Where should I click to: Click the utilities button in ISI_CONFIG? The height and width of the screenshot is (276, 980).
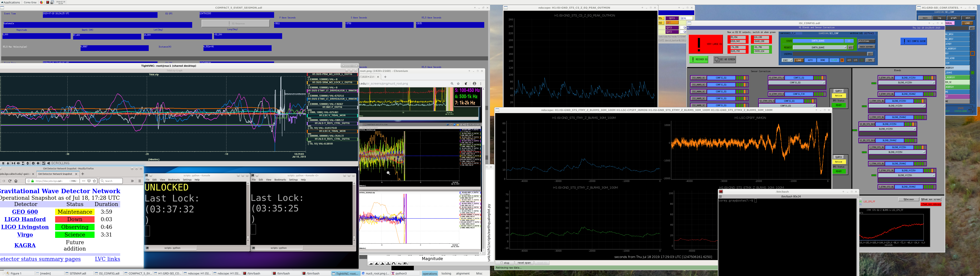[867, 41]
